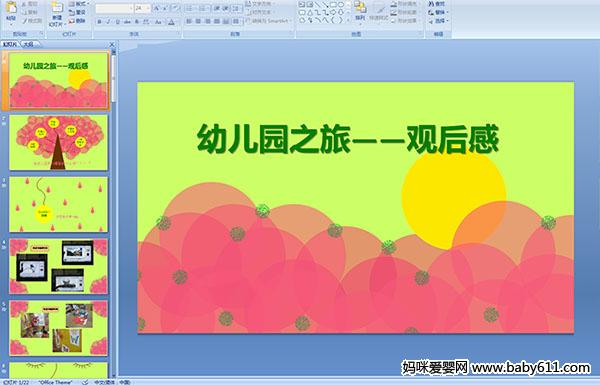Click the Find icon in the editing group
This screenshot has width=600, height=385.
pos(437,4)
